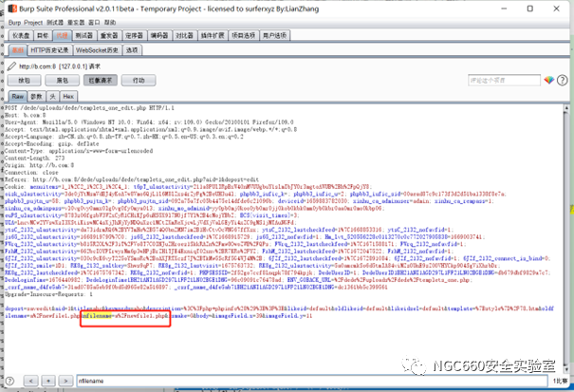Switch to the 编码器 tab

[159, 35]
